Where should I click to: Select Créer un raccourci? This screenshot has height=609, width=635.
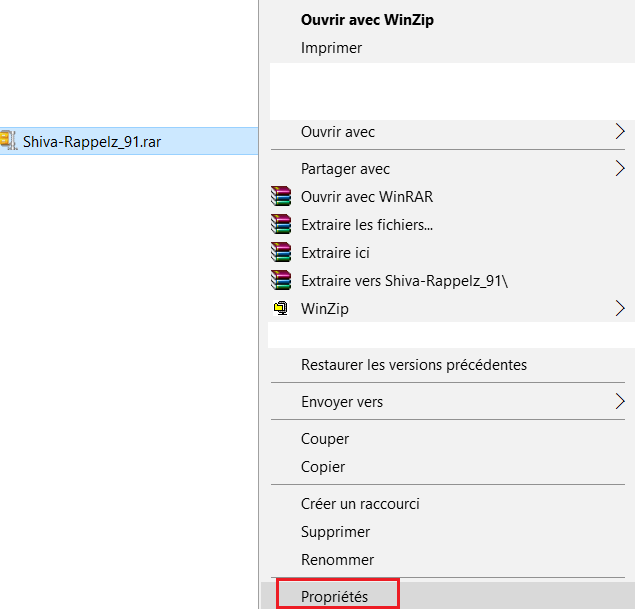pyautogui.click(x=360, y=504)
